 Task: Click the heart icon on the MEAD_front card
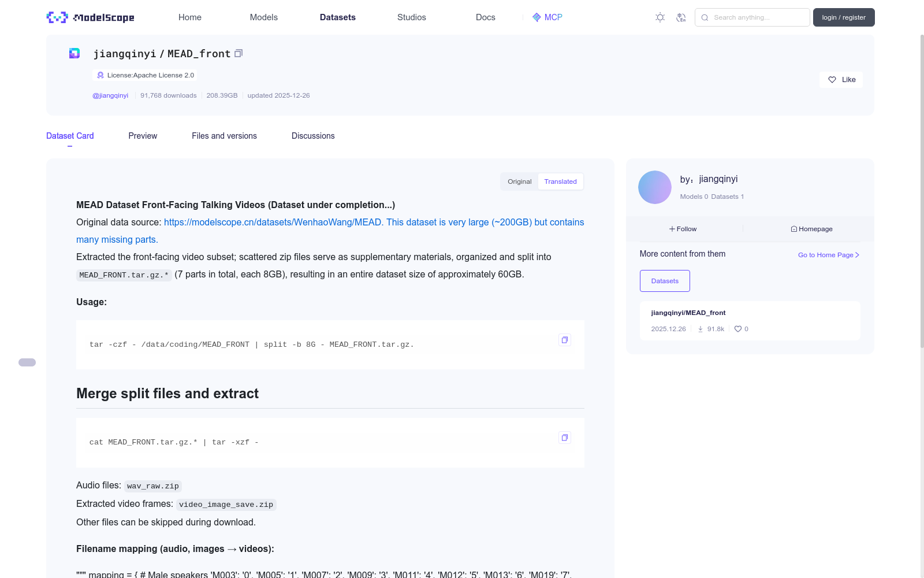pyautogui.click(x=737, y=329)
